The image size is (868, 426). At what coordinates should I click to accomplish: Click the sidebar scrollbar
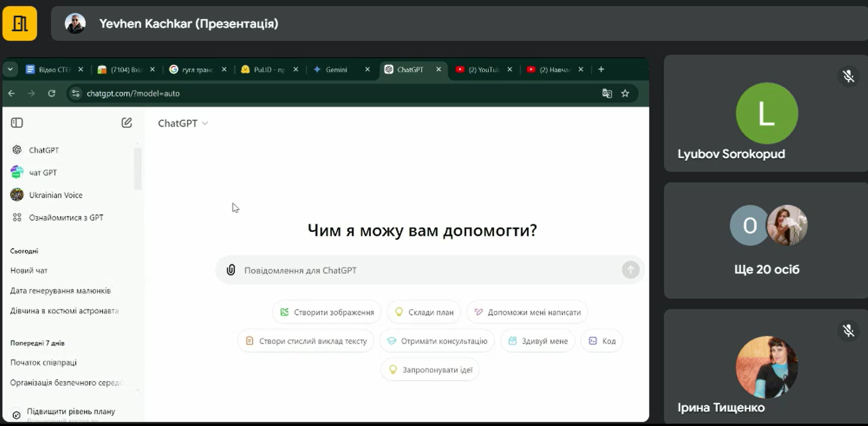pos(137,169)
